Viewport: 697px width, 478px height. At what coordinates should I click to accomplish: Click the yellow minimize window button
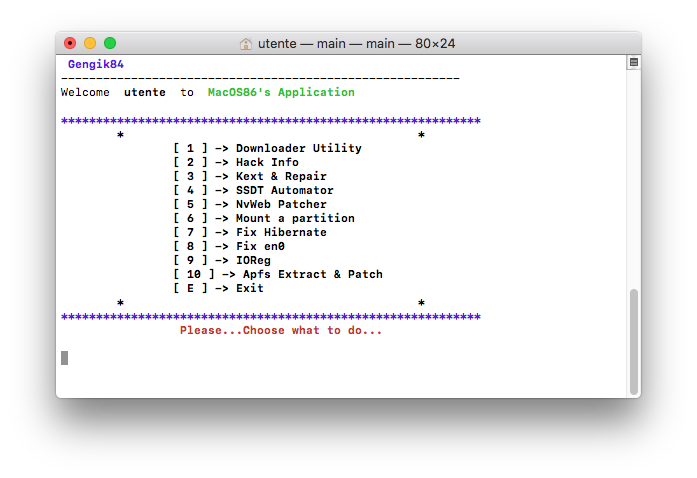pos(90,43)
